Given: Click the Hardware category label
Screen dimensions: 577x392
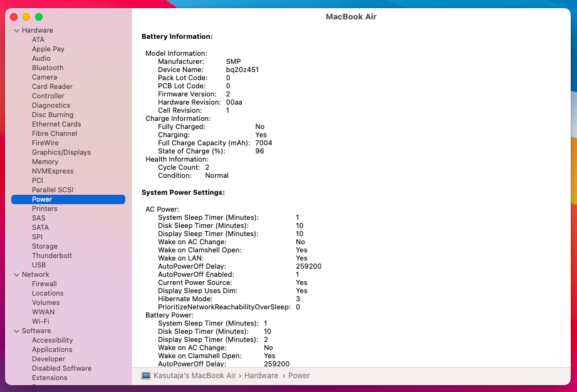Looking at the screenshot, I should pos(38,30).
